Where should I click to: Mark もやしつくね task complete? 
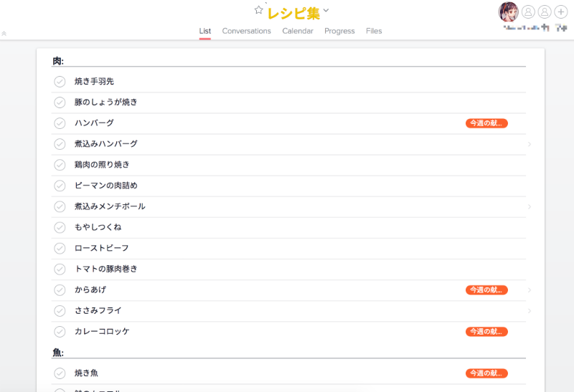click(60, 227)
